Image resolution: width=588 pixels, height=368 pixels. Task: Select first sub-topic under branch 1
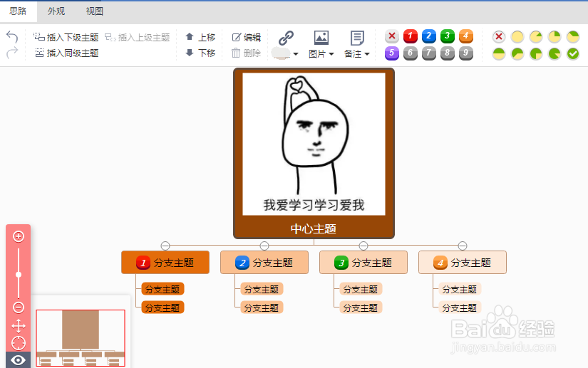[163, 289]
